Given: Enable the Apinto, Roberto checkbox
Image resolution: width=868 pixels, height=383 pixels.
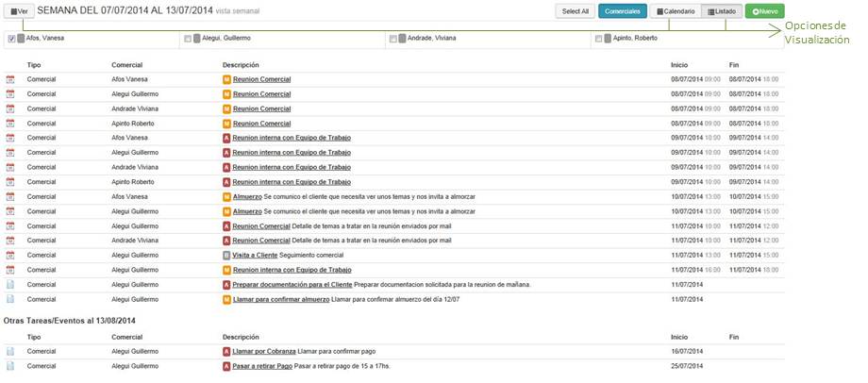Looking at the screenshot, I should [598, 39].
